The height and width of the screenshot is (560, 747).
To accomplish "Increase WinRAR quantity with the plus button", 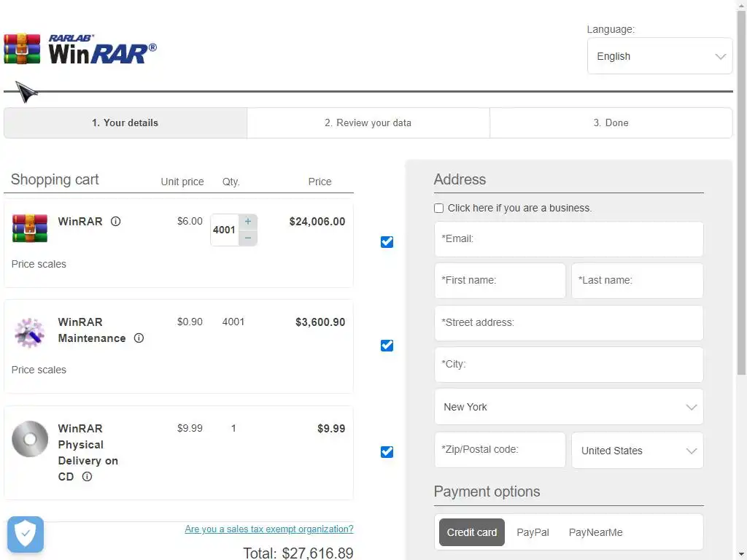I will [x=248, y=222].
